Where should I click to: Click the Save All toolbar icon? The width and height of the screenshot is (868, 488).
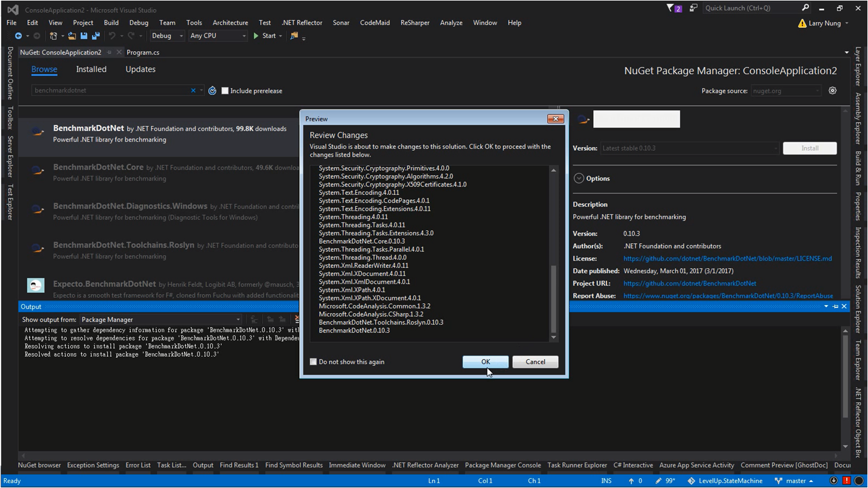click(95, 36)
